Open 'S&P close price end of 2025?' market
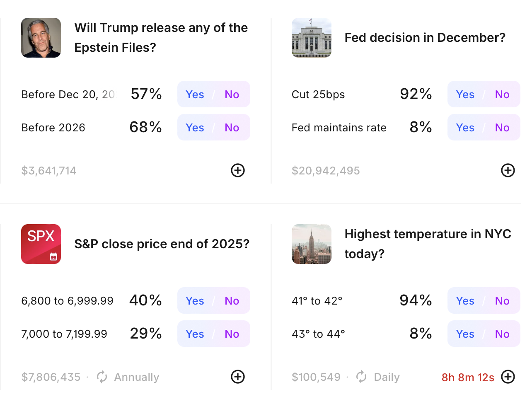The image size is (532, 409). (x=162, y=244)
